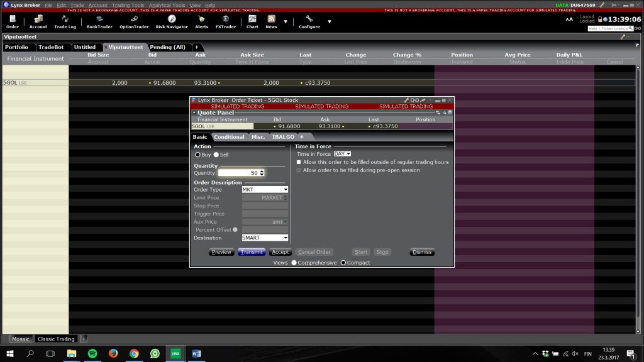Click the Quantity spinner arrows
The height and width of the screenshot is (362, 644).
[x=262, y=173]
